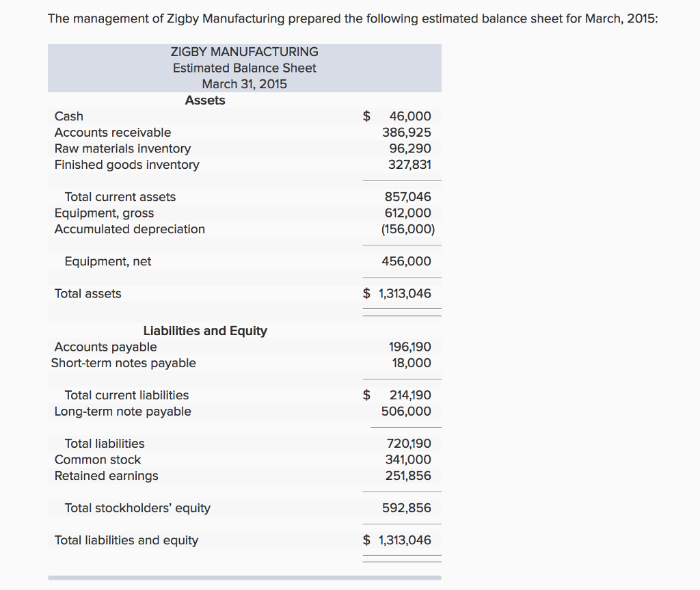Click the value 18,000
Viewport: 700px width, 590px height.
pyautogui.click(x=412, y=363)
